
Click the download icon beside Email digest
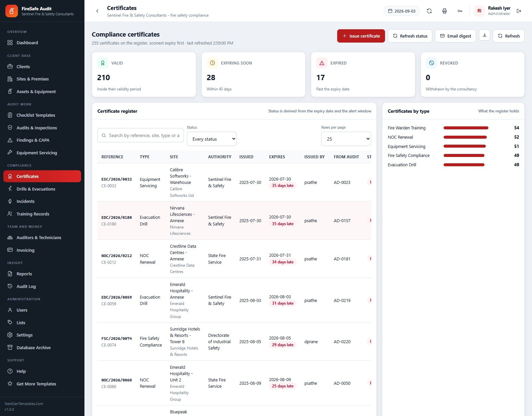(484, 35)
